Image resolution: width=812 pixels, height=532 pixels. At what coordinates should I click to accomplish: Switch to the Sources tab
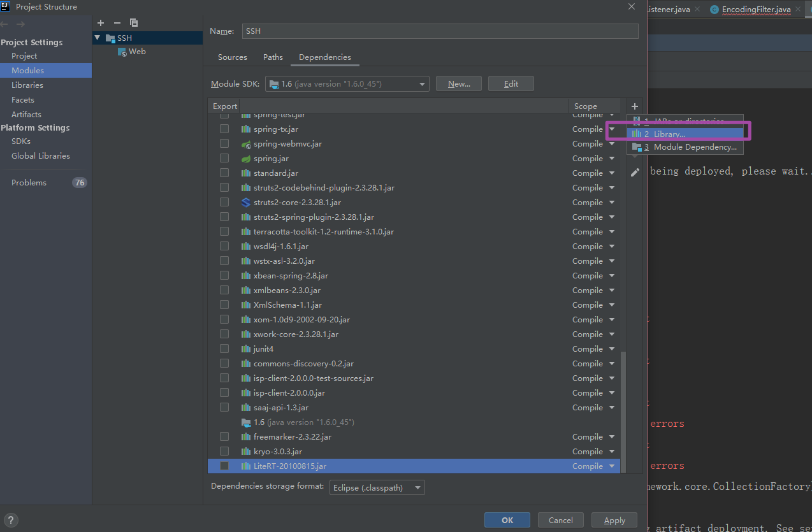(232, 57)
